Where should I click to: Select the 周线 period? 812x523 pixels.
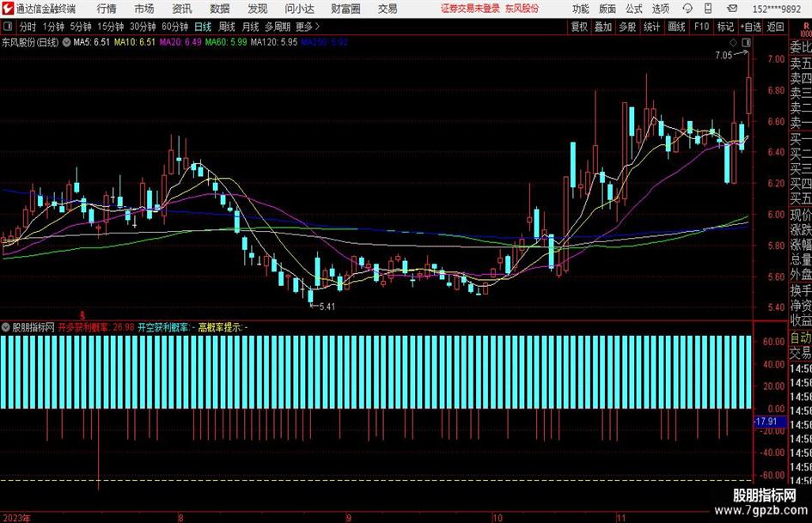pyautogui.click(x=227, y=27)
